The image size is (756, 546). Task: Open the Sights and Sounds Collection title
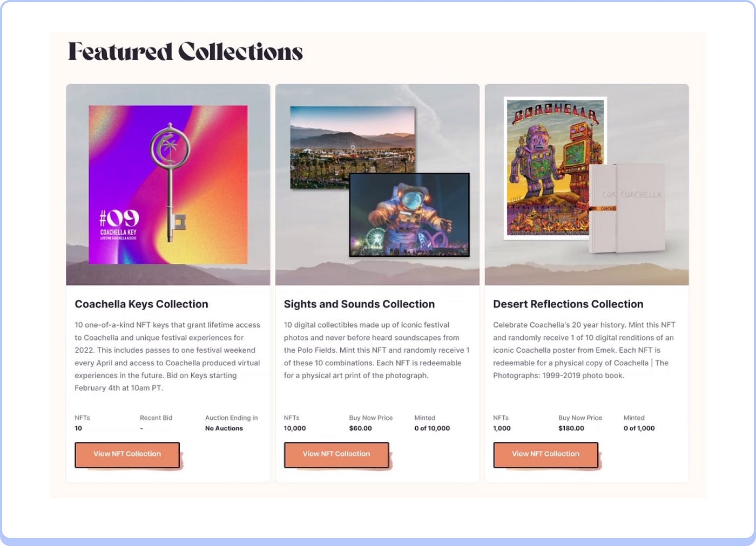click(359, 304)
